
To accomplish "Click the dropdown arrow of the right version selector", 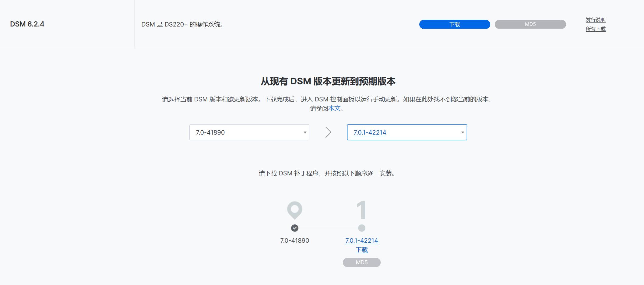I will pos(462,132).
